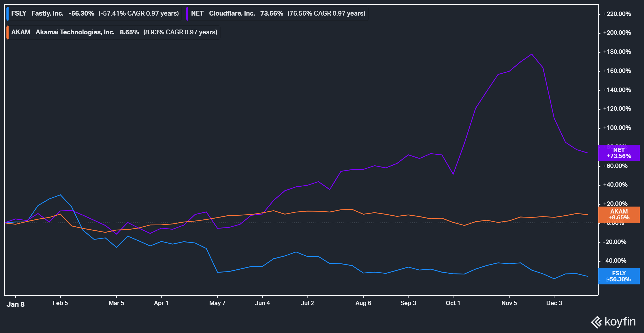Viewport: 644px width, 333px height.
Task: Click the +20.00% axis label
Action: click(x=616, y=204)
